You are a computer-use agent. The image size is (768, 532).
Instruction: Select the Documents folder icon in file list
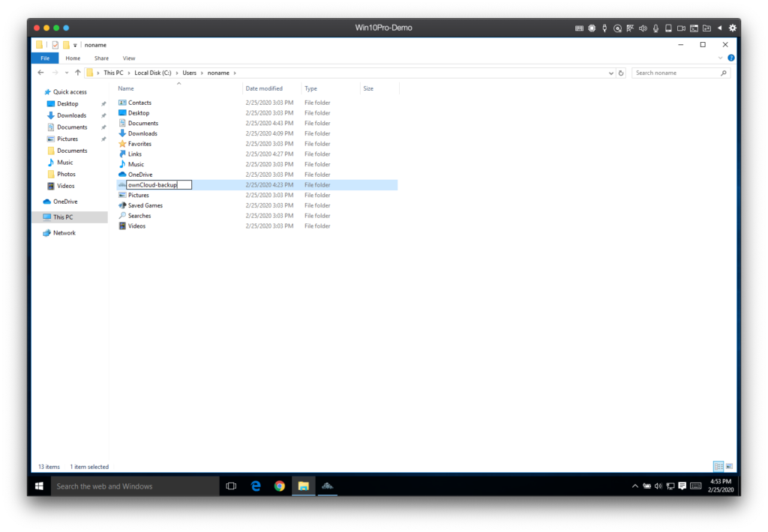pos(122,124)
